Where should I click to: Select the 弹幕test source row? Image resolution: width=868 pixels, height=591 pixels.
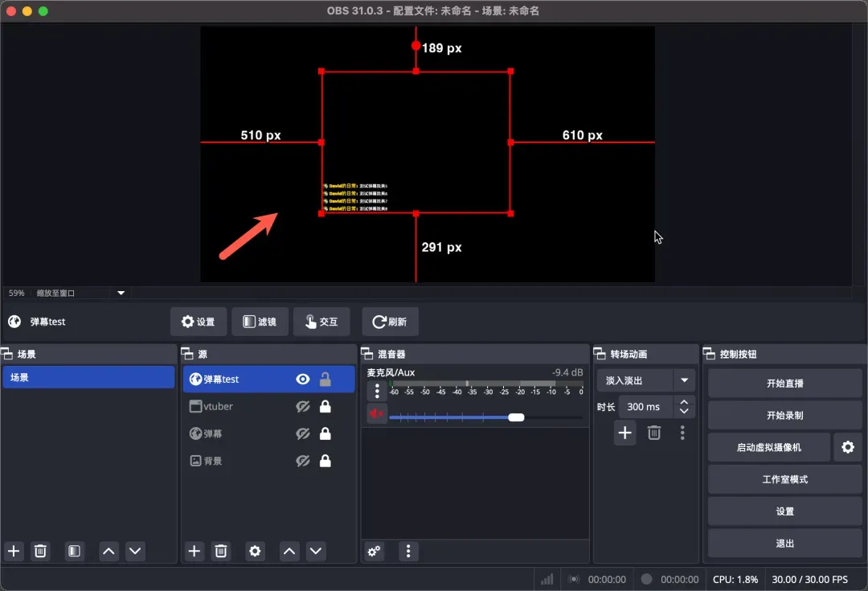click(268, 379)
